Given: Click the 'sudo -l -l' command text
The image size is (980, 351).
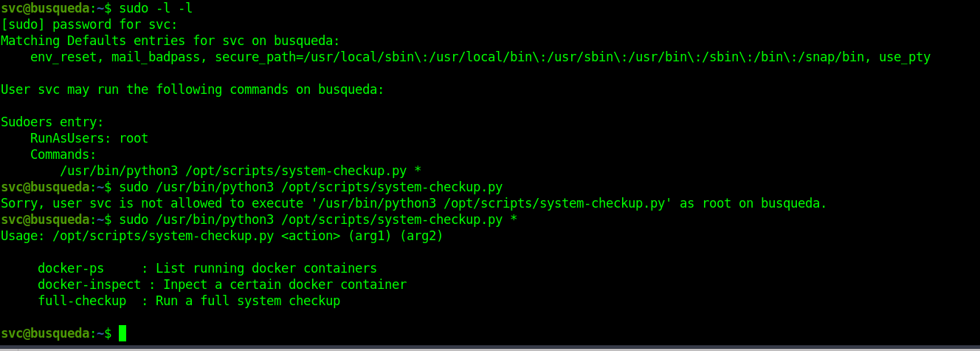Looking at the screenshot, I should 156,8.
